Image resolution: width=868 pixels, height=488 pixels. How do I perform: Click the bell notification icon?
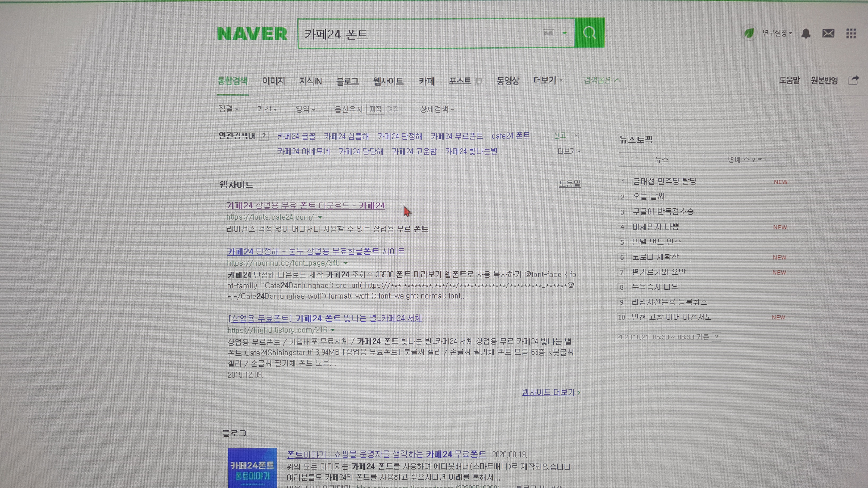(x=806, y=33)
